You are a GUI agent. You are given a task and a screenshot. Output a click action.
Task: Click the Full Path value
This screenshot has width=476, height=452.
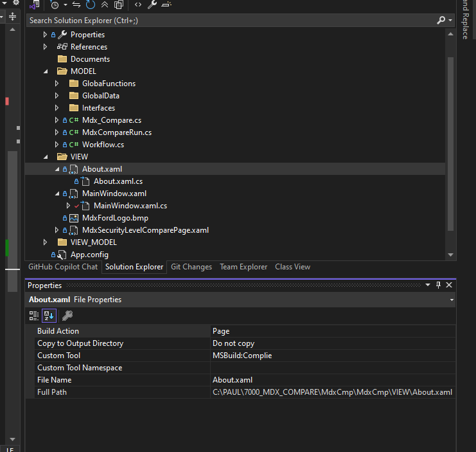(333, 392)
